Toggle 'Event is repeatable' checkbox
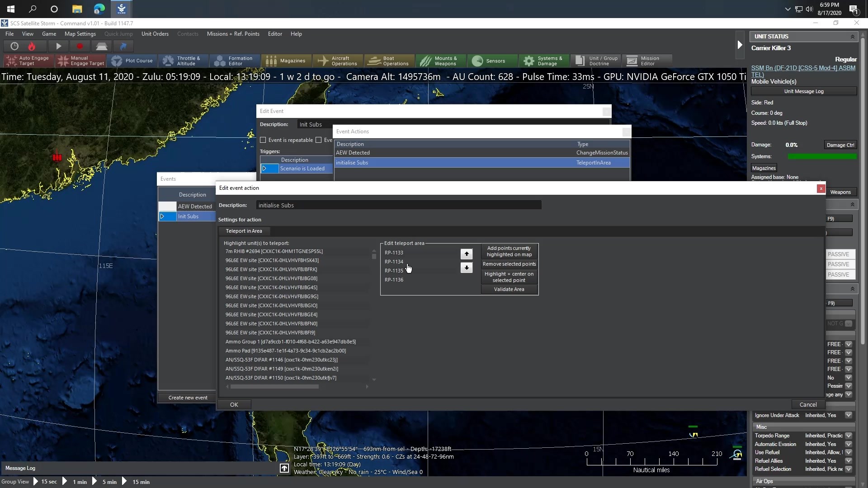868x488 pixels. click(263, 140)
